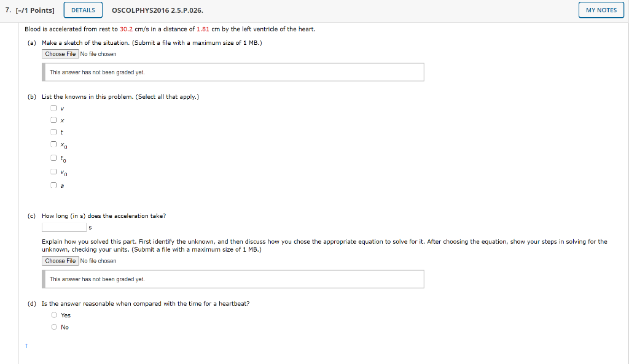The width and height of the screenshot is (629, 364).
Task: Open MY NOTES for this question
Action: tap(601, 10)
